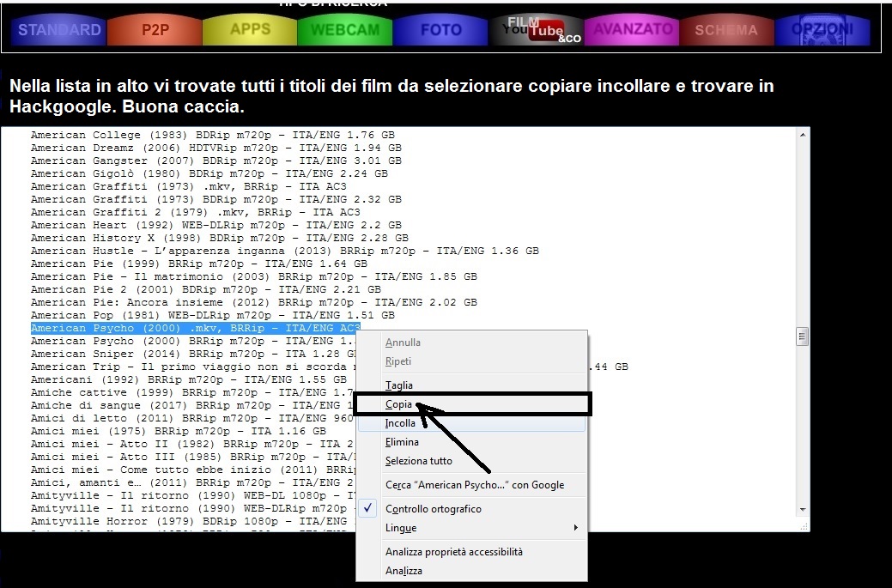Click "Amici miei – Atto II (1982)"
This screenshot has height=588, width=892.
tap(193, 444)
